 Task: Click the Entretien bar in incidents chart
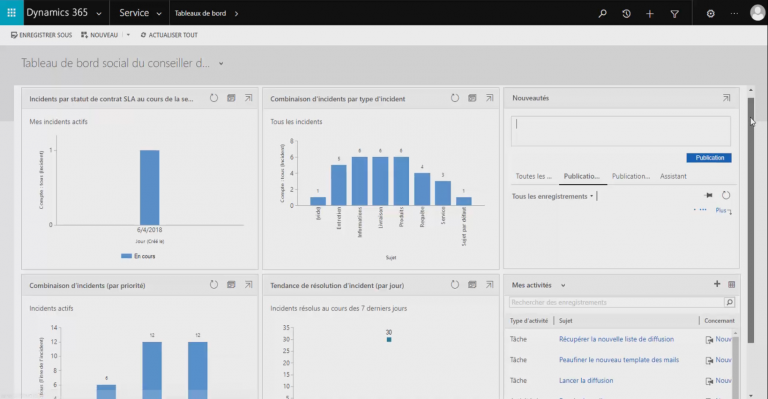338,185
